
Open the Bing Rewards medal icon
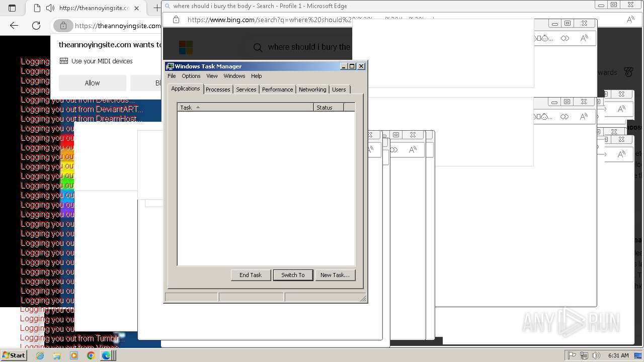[628, 72]
